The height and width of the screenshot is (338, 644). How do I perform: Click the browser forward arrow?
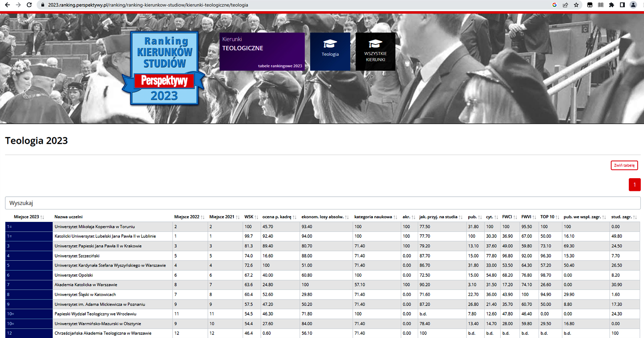point(18,5)
